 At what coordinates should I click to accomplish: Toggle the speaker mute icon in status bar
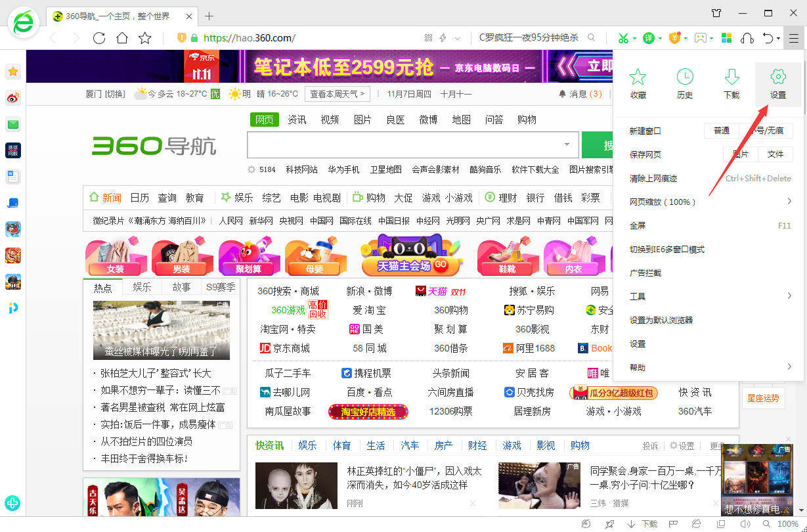pos(745,524)
